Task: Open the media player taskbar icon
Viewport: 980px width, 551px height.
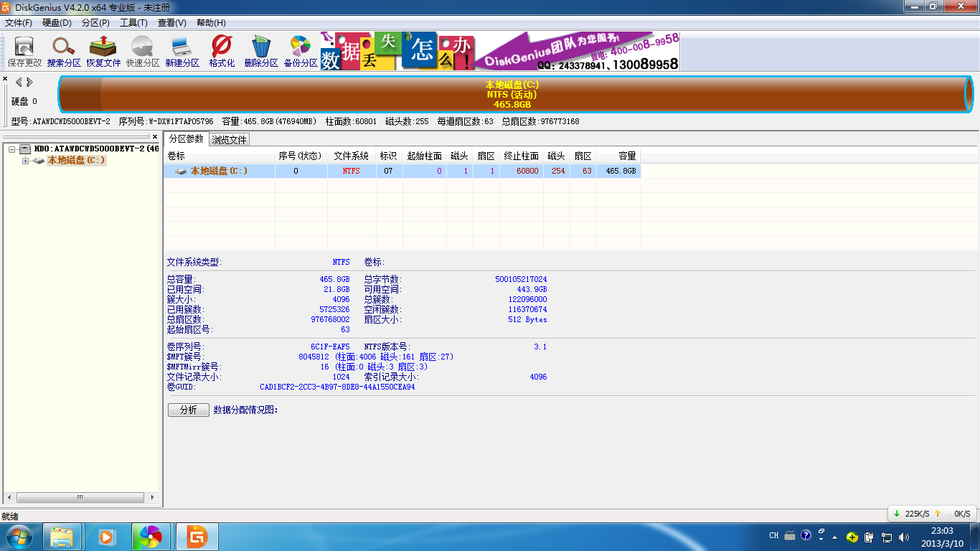Action: pyautogui.click(x=106, y=536)
